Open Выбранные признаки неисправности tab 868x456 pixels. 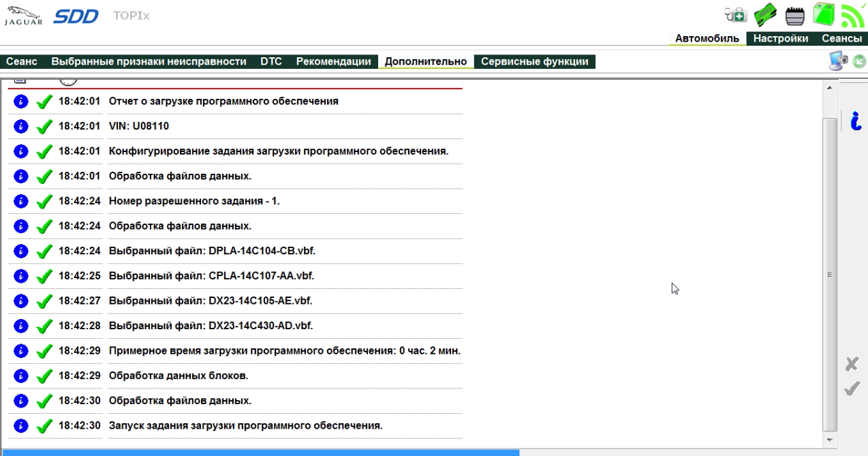[149, 61]
